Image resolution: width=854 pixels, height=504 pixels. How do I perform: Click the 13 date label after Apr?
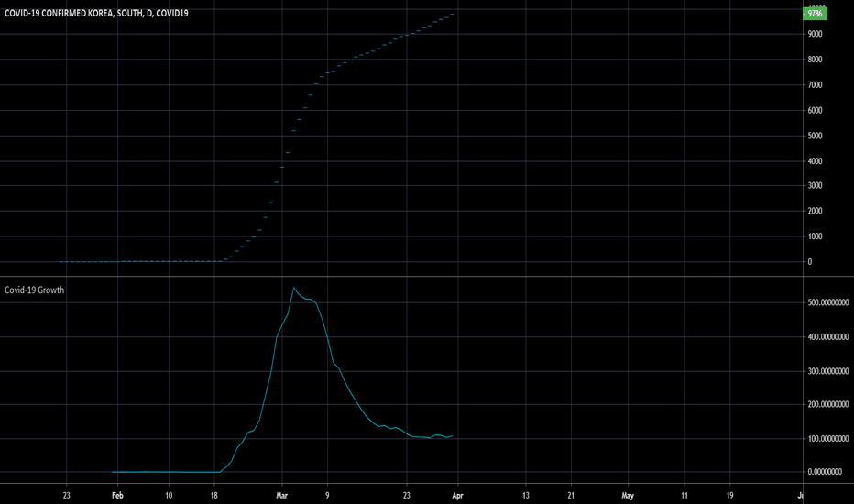click(526, 495)
